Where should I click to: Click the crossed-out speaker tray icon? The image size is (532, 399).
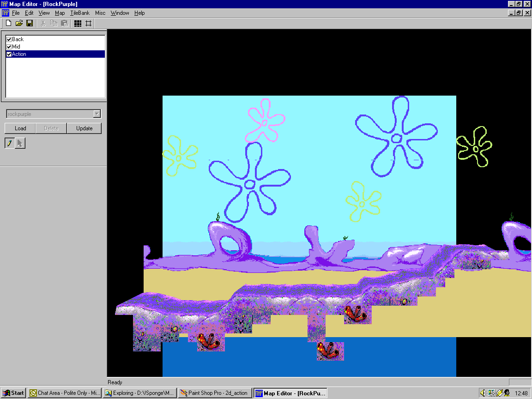coord(491,393)
